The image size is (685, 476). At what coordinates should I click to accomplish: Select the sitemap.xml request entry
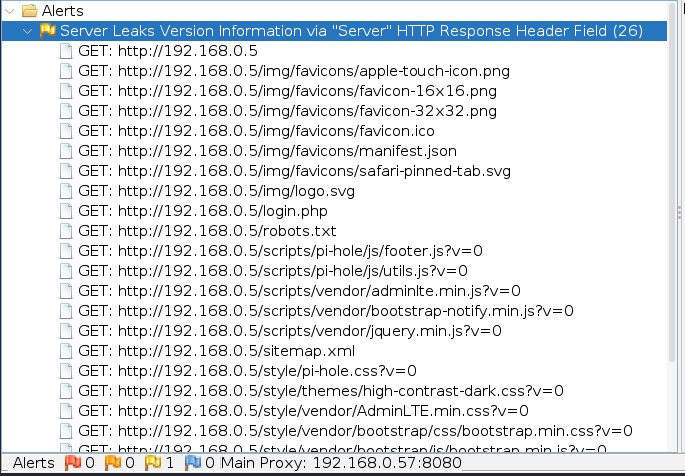217,351
